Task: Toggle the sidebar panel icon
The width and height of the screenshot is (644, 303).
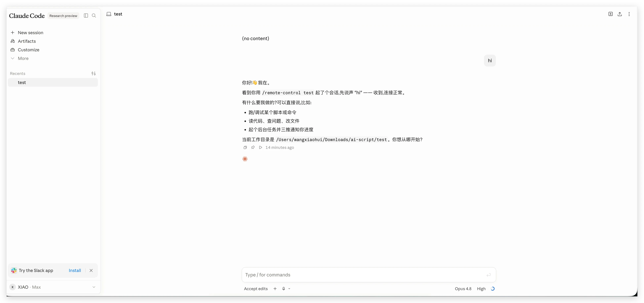Action: point(86,16)
